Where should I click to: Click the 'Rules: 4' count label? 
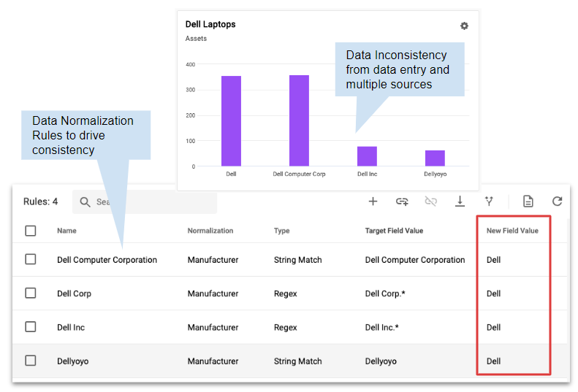(40, 201)
